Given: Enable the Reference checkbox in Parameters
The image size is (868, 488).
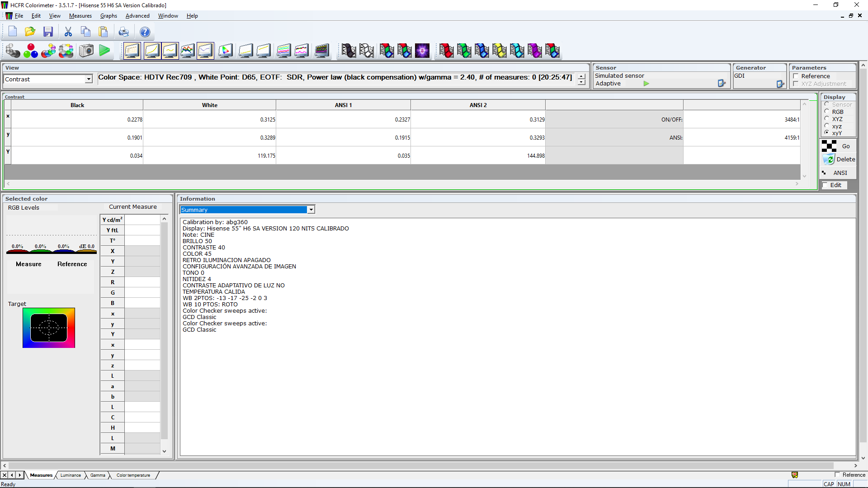Looking at the screenshot, I should coord(796,76).
